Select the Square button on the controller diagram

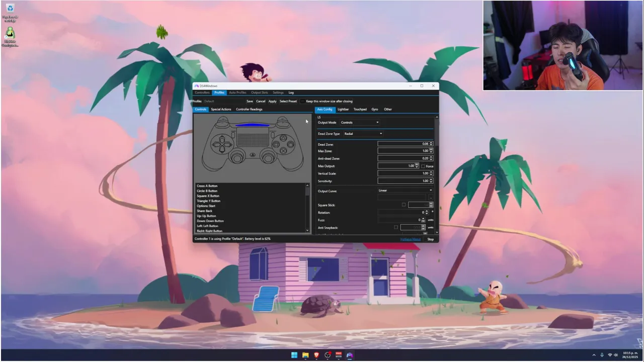tap(276, 144)
